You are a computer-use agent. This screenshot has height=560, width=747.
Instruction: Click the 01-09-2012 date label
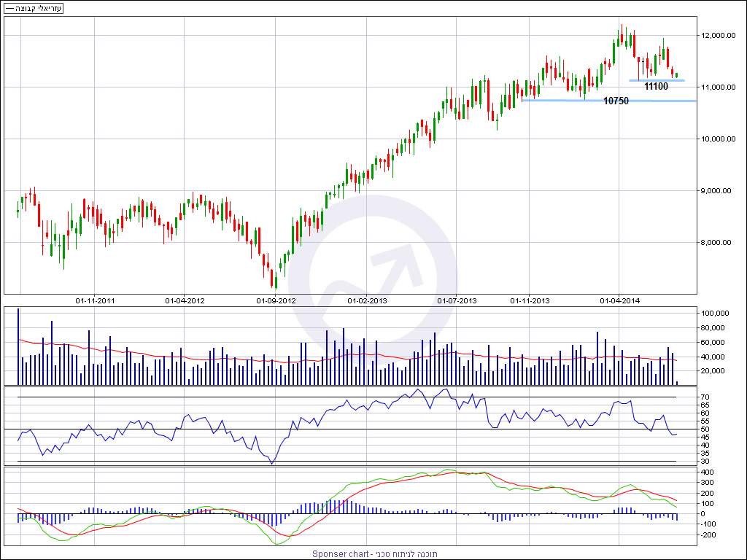coord(276,301)
